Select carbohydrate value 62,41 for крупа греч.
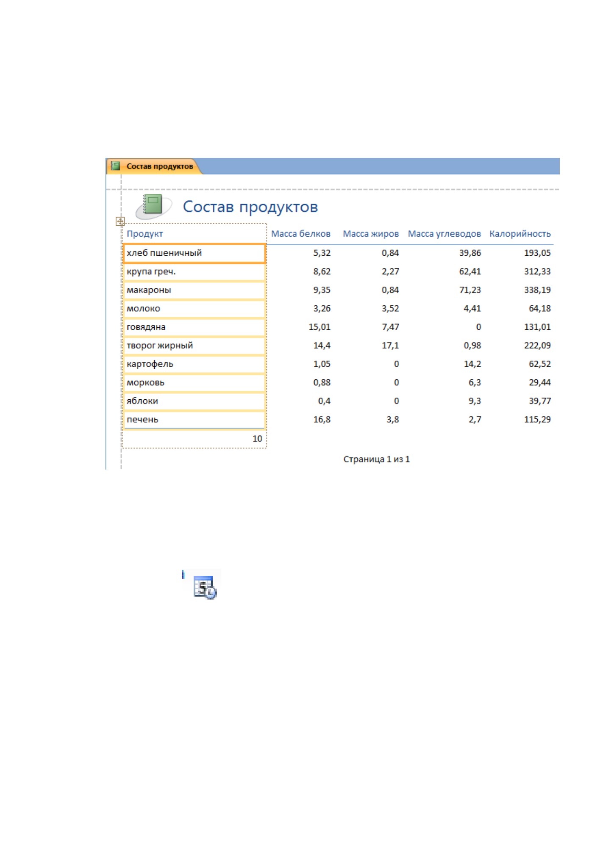614x868 pixels. tap(470, 272)
